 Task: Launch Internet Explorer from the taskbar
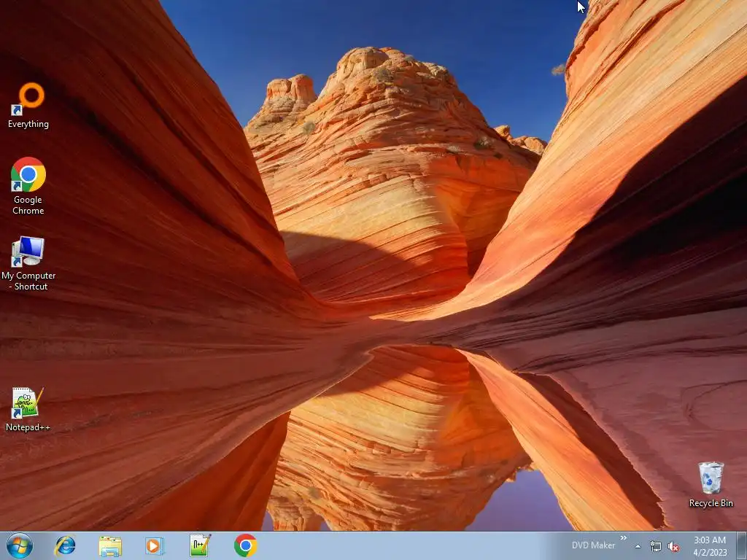[x=65, y=545]
